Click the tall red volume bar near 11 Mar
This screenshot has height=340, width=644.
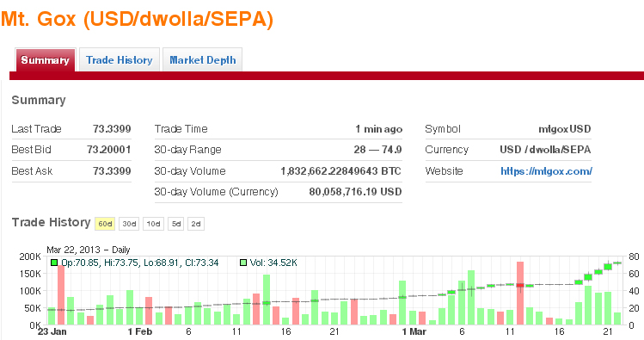[520, 294]
